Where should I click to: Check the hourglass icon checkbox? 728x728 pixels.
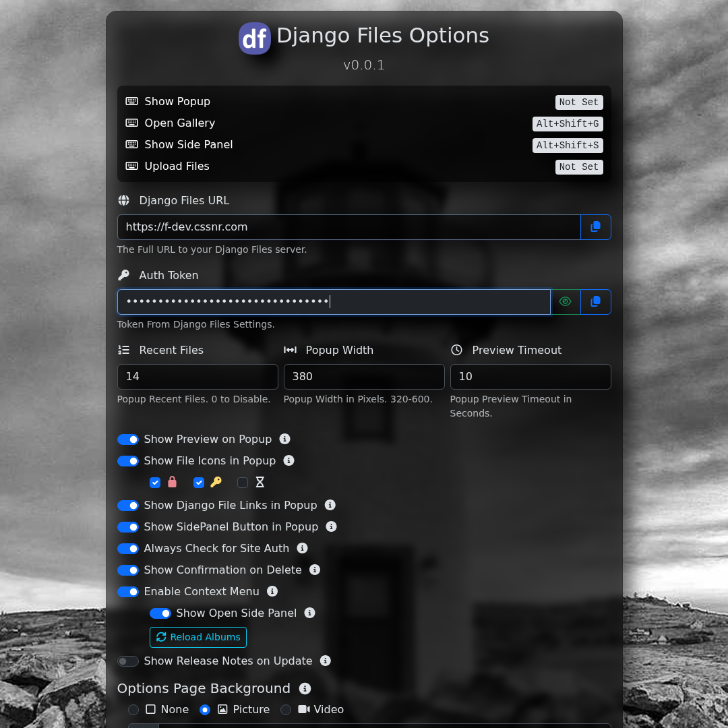(243, 483)
